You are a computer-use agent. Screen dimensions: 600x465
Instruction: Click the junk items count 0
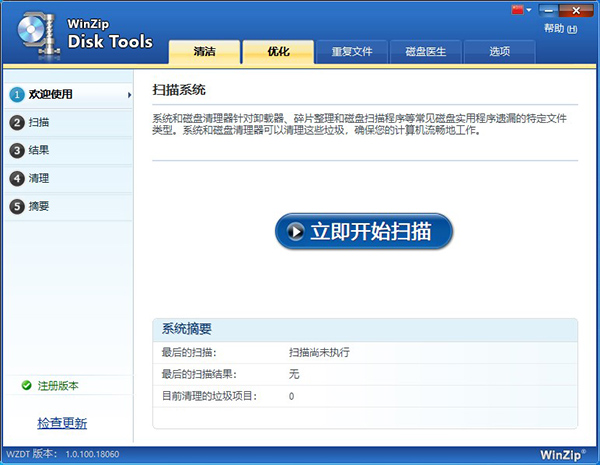click(292, 396)
